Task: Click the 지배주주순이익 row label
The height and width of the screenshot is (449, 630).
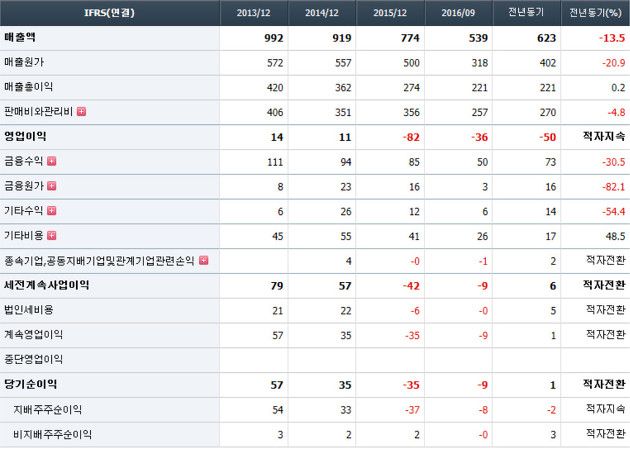Action: pos(47,410)
